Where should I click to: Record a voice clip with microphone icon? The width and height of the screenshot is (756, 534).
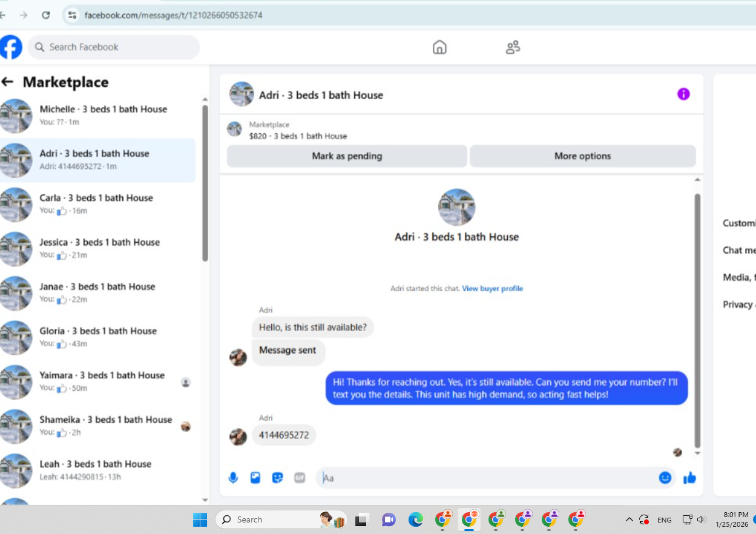tap(233, 478)
